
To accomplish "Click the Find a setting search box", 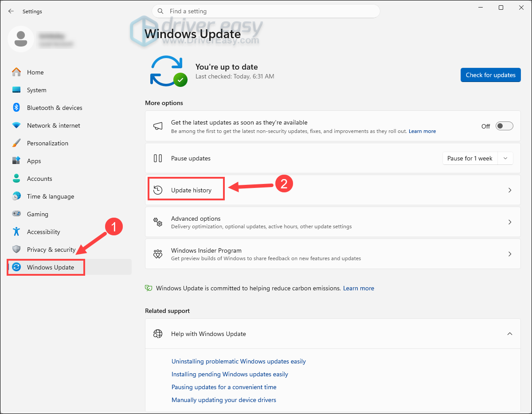I will pos(266,11).
